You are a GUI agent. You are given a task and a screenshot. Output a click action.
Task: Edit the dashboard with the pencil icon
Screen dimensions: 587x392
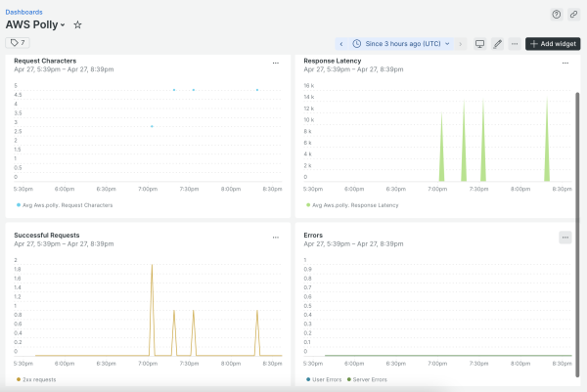pos(497,44)
